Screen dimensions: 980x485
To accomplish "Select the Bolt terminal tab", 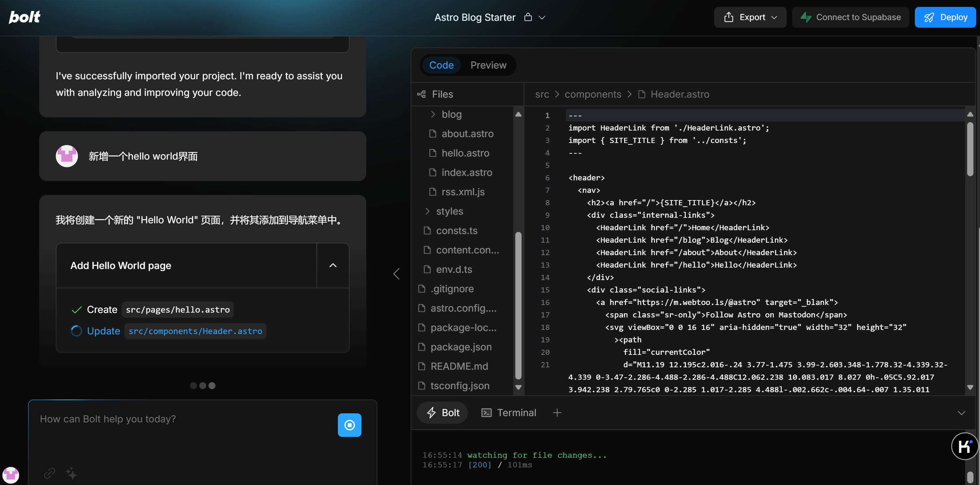I will click(443, 412).
